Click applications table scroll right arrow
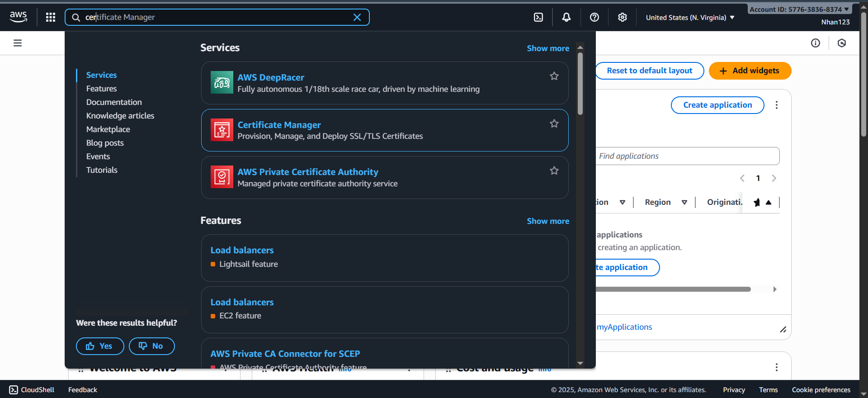The image size is (868, 398). point(775,289)
